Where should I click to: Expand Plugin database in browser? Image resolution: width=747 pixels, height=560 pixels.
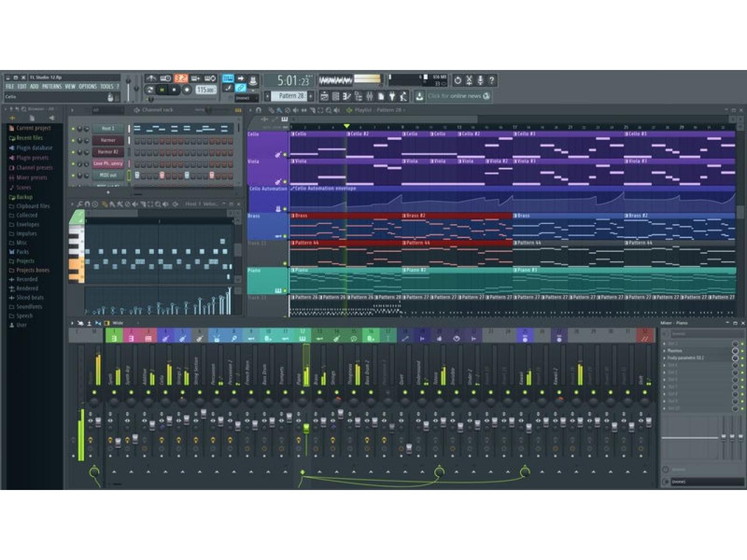coord(34,148)
